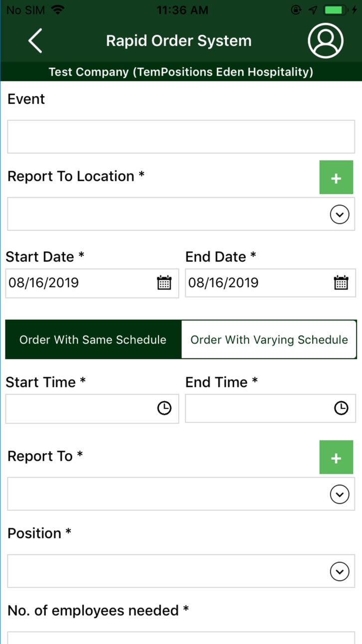The width and height of the screenshot is (362, 644).
Task: Add new Report To Location with plus
Action: click(x=336, y=177)
